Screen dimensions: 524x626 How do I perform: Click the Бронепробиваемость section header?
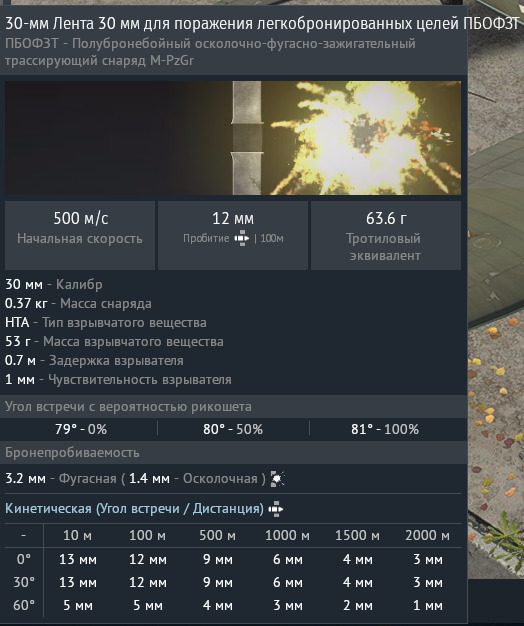coord(233,452)
